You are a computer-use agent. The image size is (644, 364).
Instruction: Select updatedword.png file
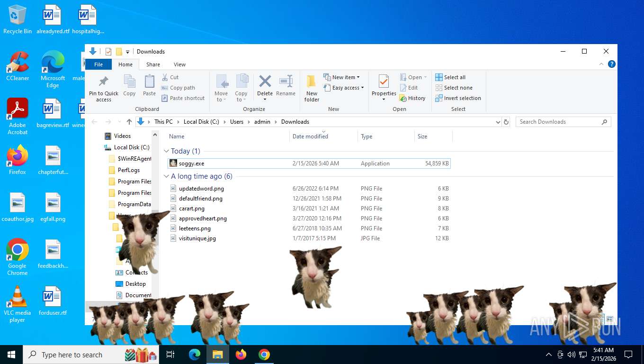(x=309, y=189)
